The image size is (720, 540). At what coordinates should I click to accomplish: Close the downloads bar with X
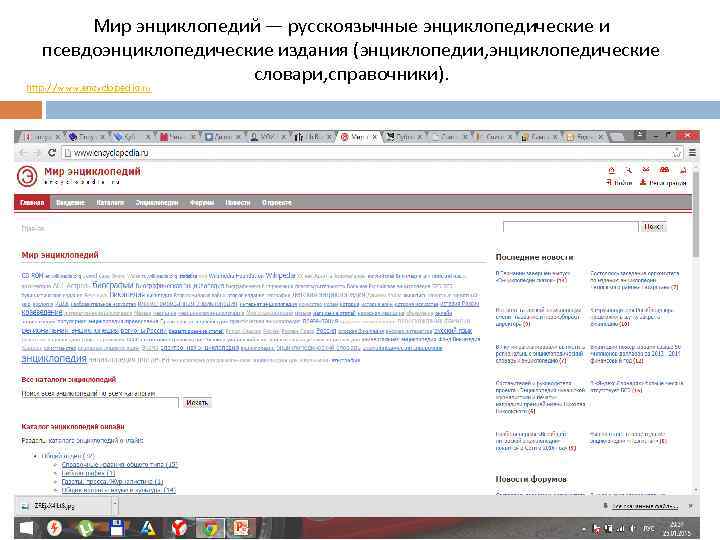691,506
